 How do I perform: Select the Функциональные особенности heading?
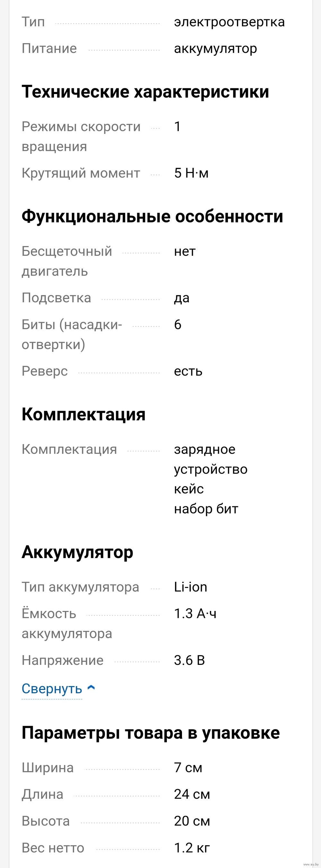pos(152,216)
